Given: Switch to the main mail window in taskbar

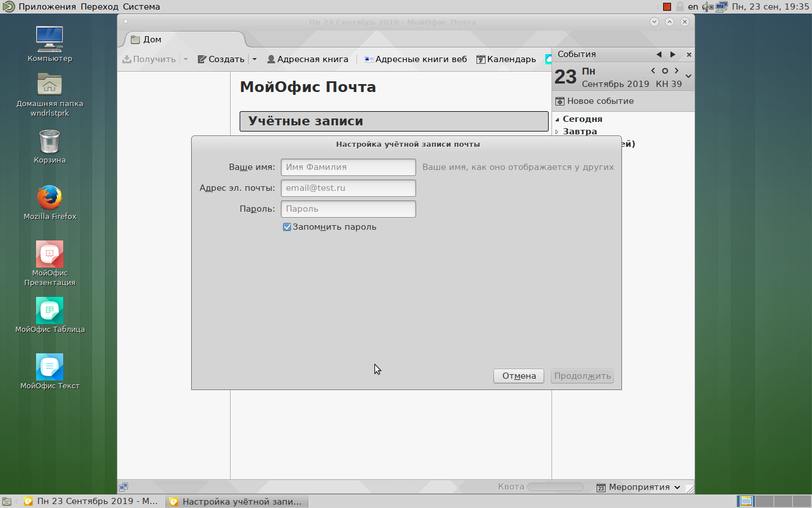Looking at the screenshot, I should click(x=91, y=501).
